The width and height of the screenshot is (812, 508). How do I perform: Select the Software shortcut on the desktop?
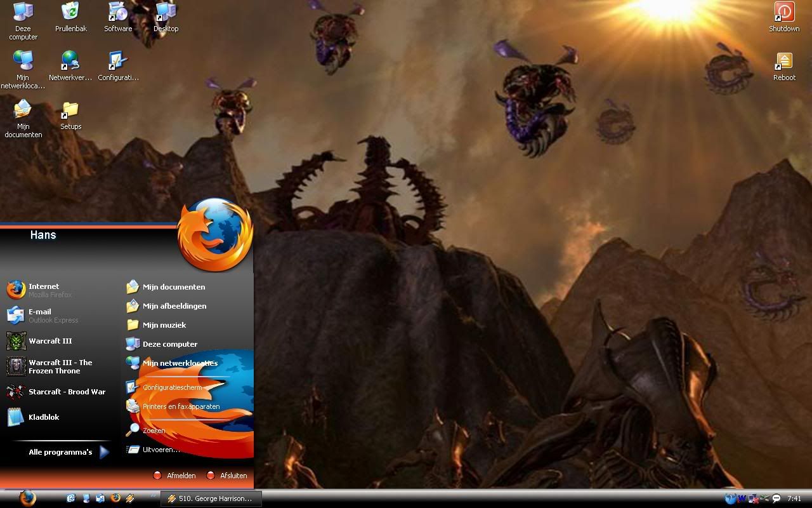click(118, 17)
